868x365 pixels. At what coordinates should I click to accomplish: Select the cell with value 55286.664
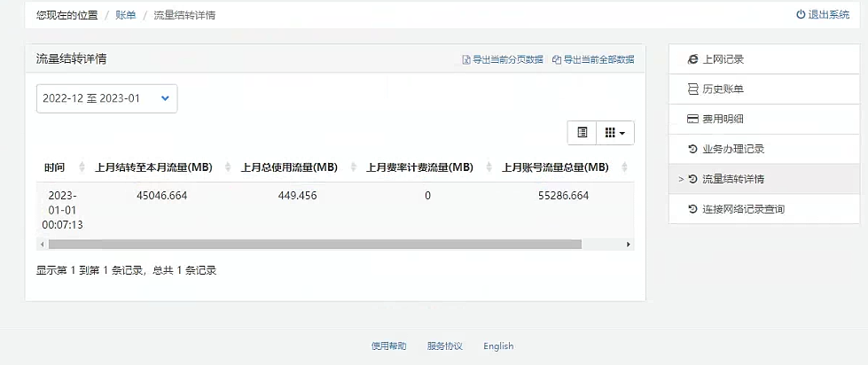564,196
